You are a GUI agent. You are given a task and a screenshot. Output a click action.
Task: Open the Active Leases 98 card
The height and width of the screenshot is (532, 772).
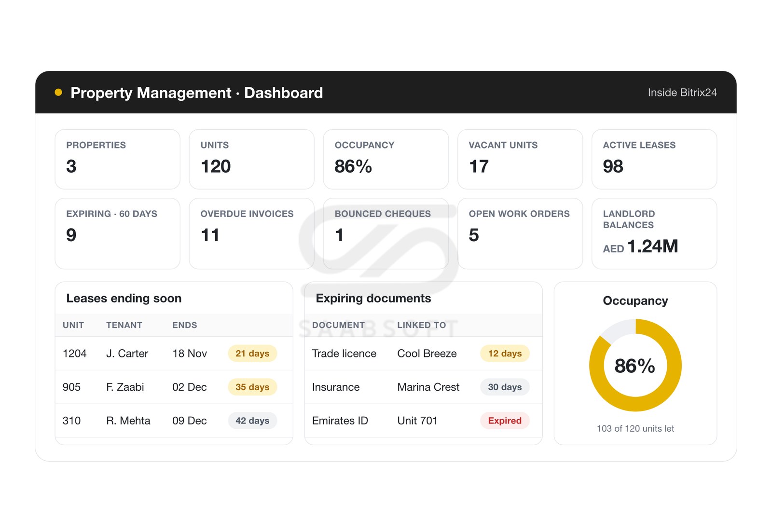click(654, 159)
